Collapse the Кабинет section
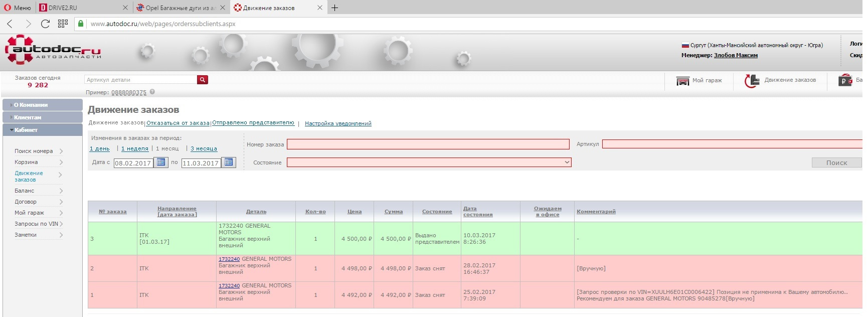Viewport: 868px width, 317px height. [43, 130]
